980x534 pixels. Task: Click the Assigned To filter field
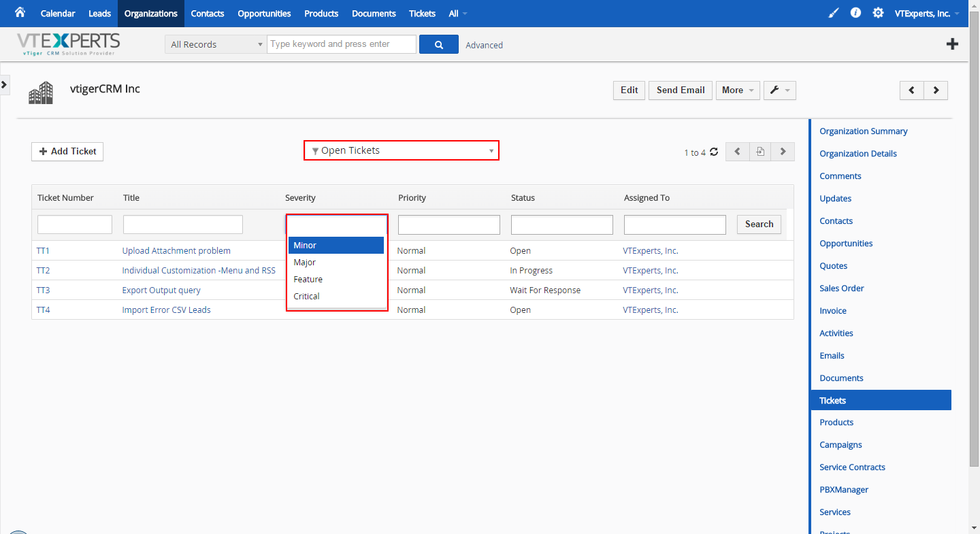(x=675, y=224)
